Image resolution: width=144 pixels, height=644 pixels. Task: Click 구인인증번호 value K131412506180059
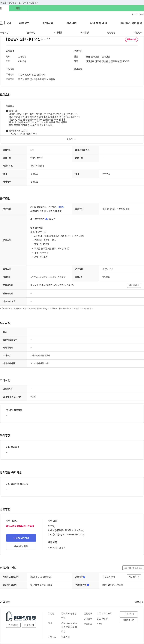[x=113, y=585]
